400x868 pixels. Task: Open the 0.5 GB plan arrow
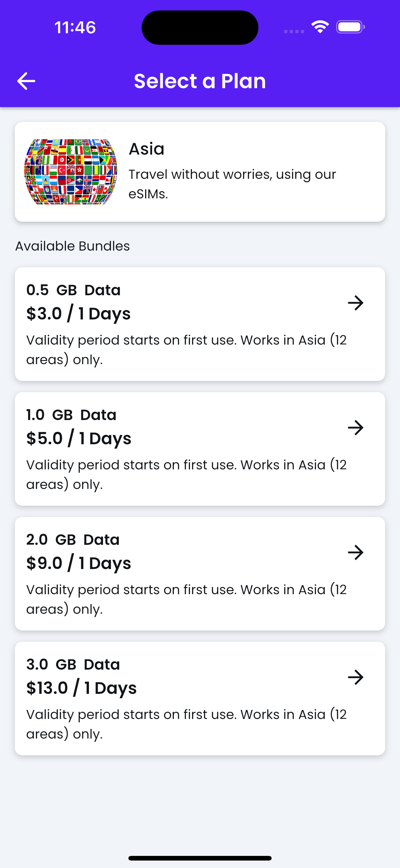coord(356,303)
